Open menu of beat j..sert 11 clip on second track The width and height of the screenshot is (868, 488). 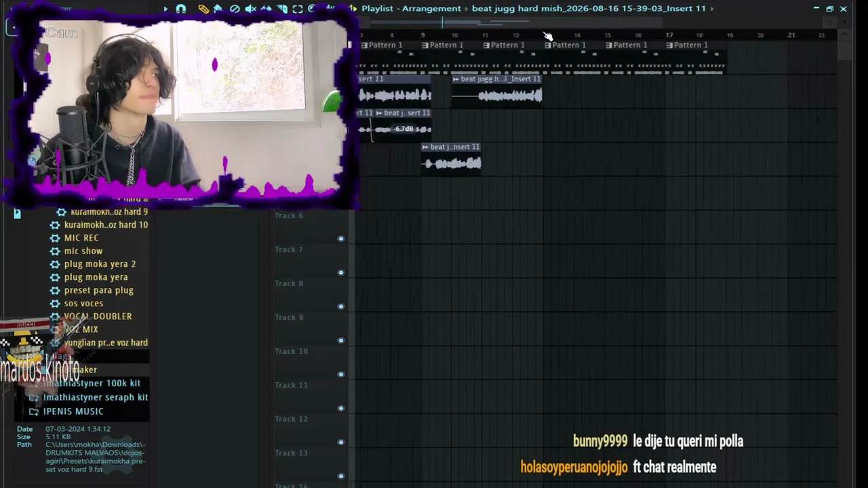coord(379,113)
